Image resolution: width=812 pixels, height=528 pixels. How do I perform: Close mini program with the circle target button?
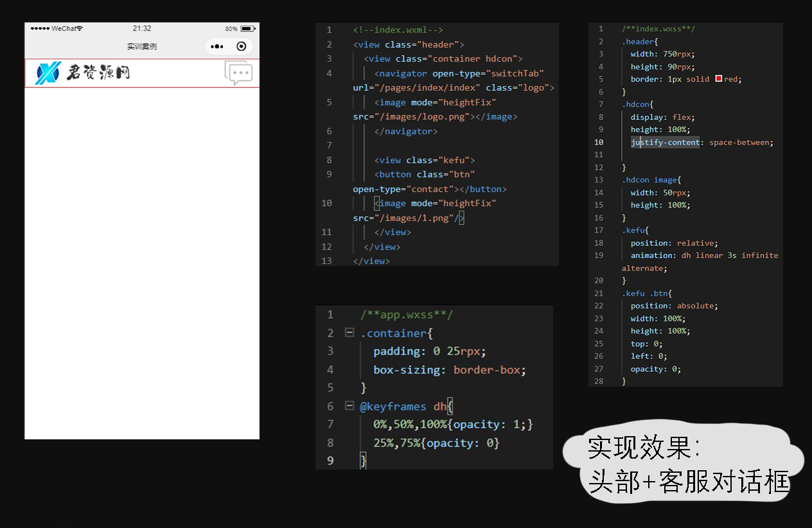click(242, 46)
